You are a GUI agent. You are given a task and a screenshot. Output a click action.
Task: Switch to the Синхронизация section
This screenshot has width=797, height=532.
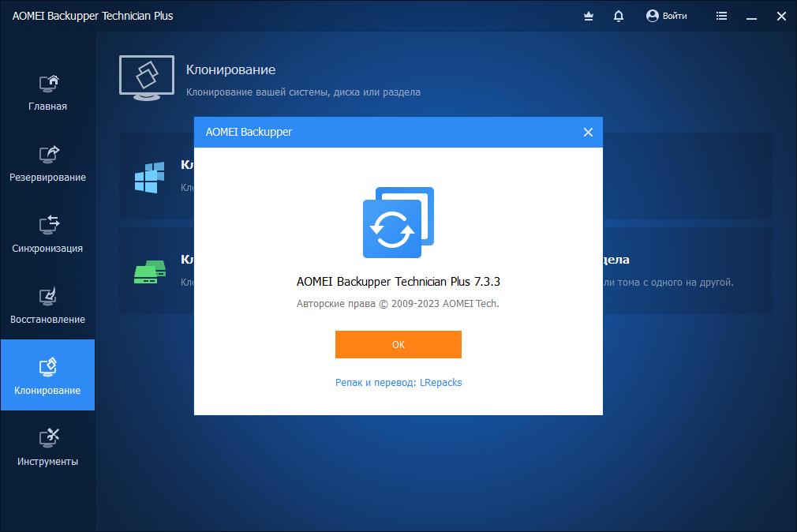(x=47, y=234)
